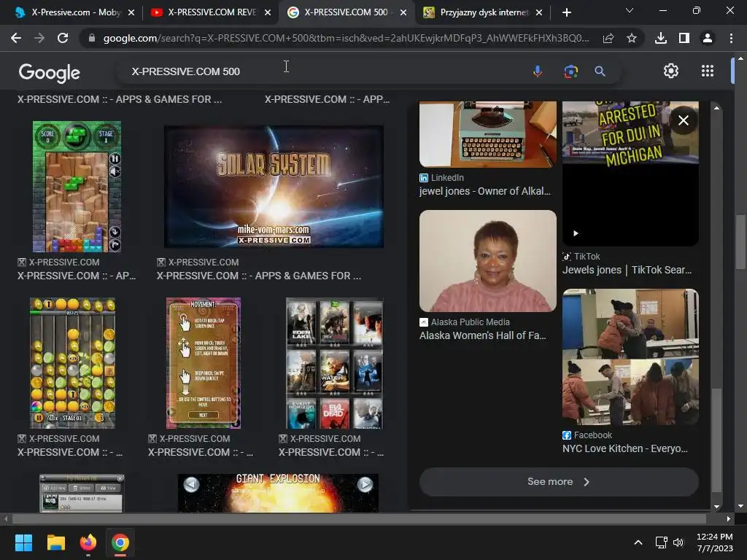
Task: Click the Chrome icon in the taskbar
Action: (120, 542)
